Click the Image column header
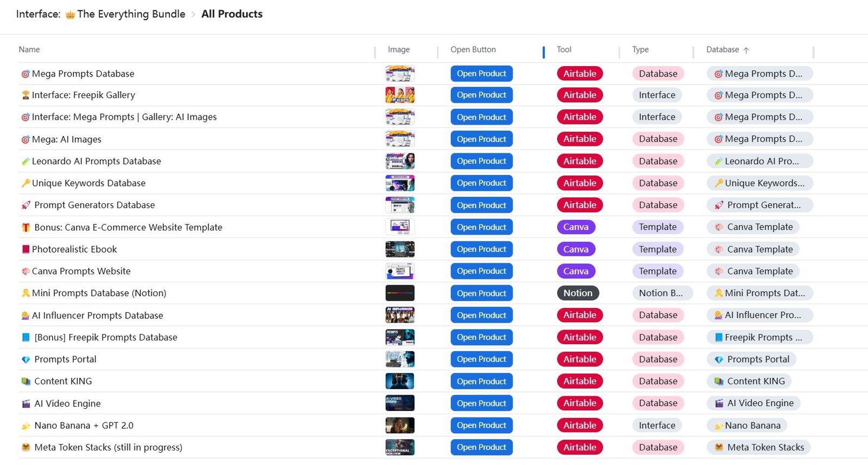The image size is (868, 476). (399, 49)
